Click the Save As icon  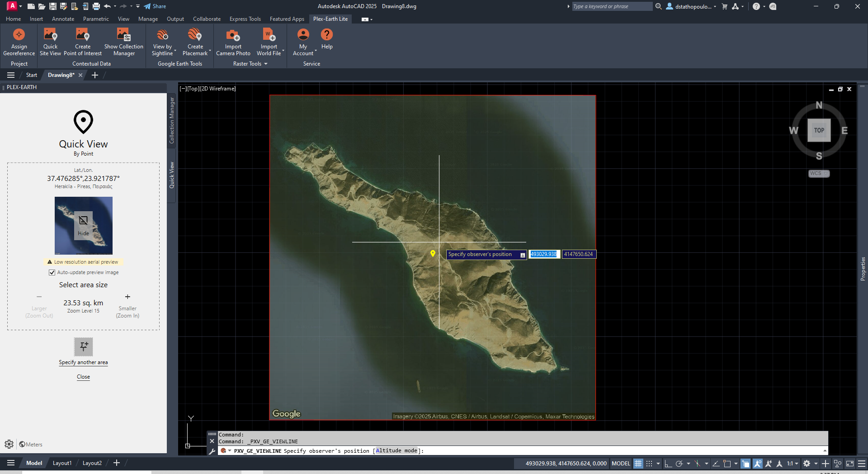pyautogui.click(x=63, y=6)
